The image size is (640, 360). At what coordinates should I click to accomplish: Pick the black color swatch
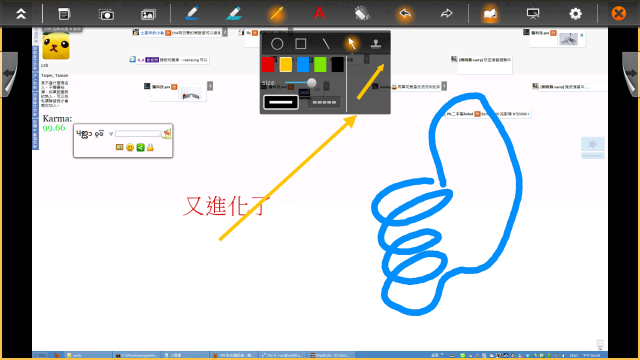pos(338,64)
